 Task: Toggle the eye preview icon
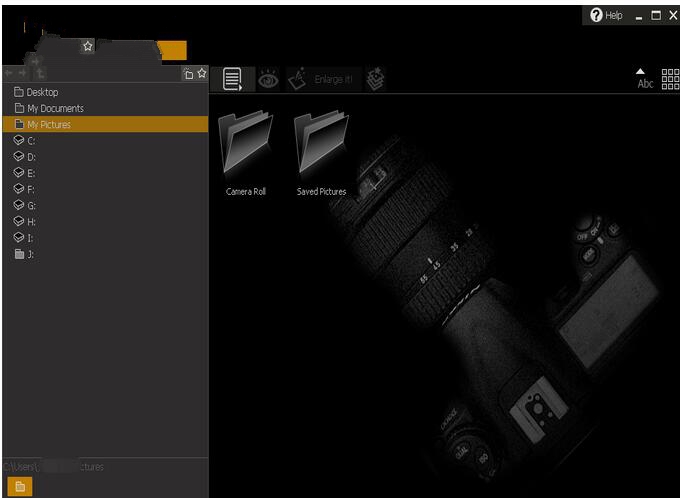pos(268,79)
